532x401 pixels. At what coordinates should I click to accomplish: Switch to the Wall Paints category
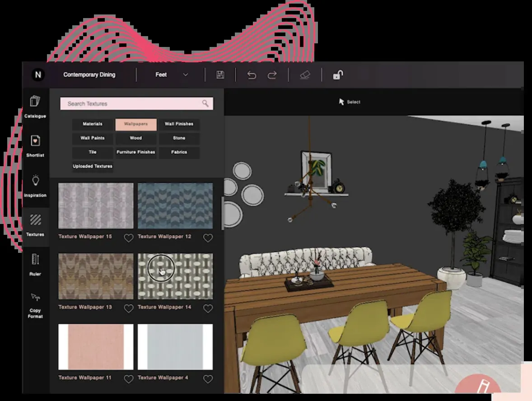(93, 138)
